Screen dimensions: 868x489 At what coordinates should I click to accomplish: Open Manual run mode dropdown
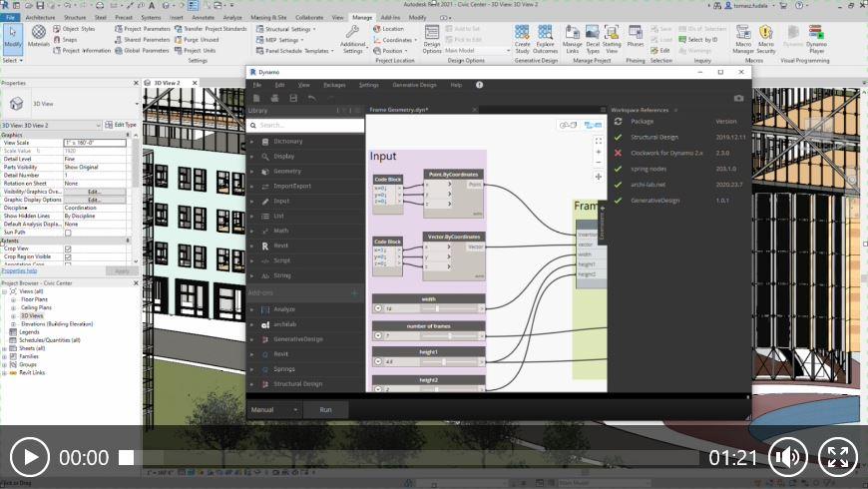pos(274,410)
